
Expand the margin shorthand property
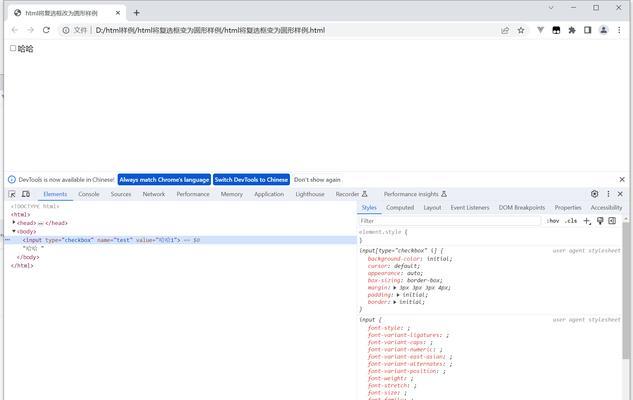pos(395,288)
